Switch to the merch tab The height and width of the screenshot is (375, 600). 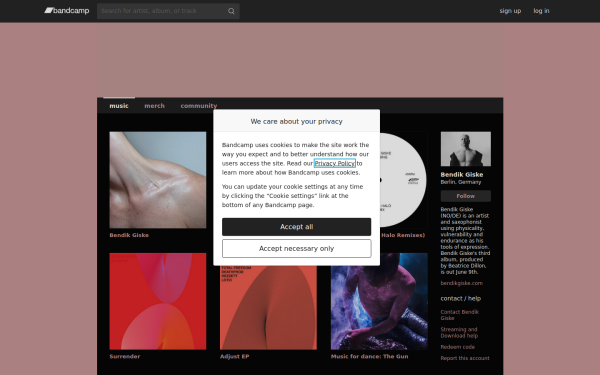(x=155, y=106)
